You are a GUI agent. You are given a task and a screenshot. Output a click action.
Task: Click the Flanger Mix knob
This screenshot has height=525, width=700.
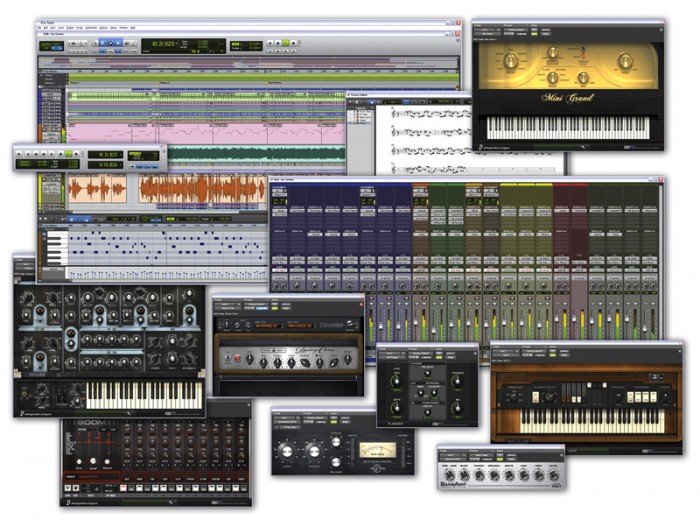(x=457, y=407)
